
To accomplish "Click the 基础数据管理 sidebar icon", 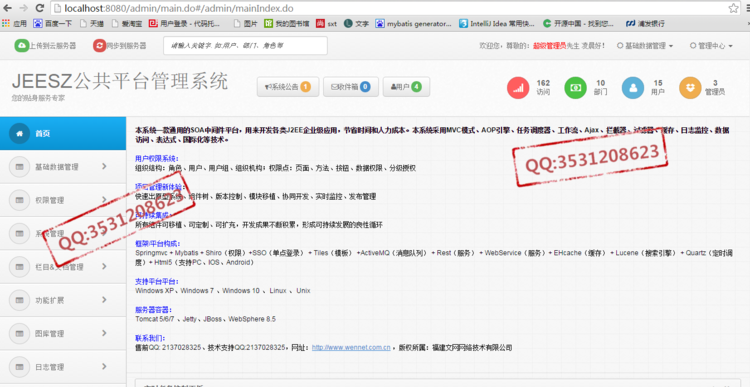I will (x=20, y=166).
